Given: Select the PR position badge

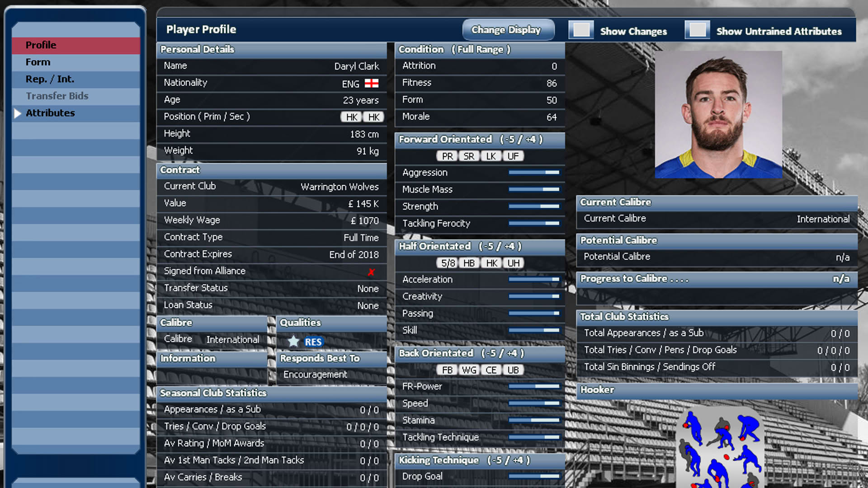Looking at the screenshot, I should click(x=448, y=156).
